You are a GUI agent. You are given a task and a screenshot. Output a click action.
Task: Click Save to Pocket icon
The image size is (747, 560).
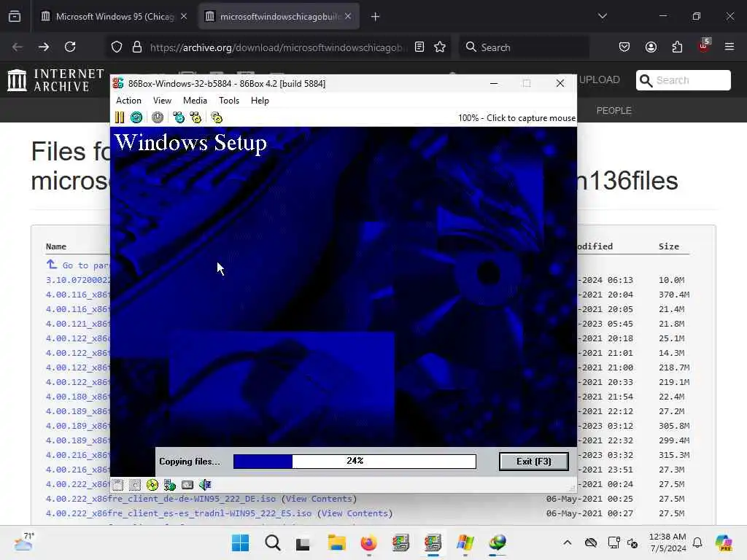point(624,47)
